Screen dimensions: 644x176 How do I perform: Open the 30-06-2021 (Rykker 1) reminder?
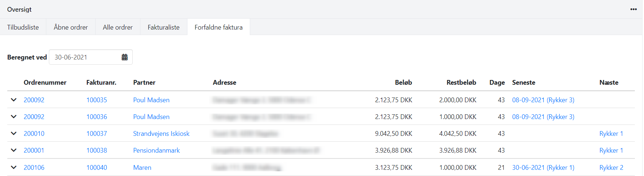tap(543, 168)
